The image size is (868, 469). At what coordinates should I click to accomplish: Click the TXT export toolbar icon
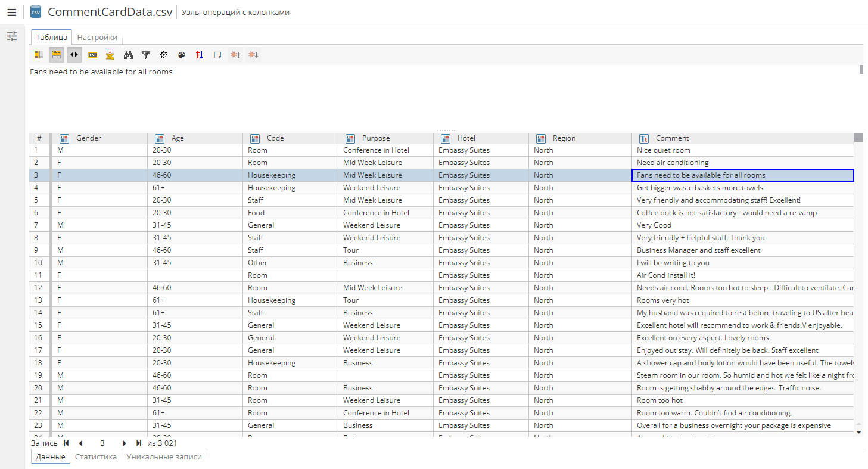click(x=92, y=55)
